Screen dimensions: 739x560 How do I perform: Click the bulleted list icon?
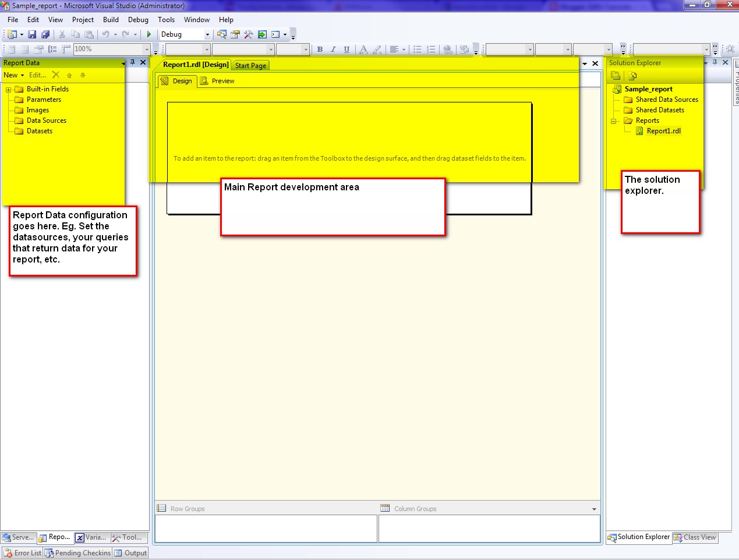(x=418, y=49)
